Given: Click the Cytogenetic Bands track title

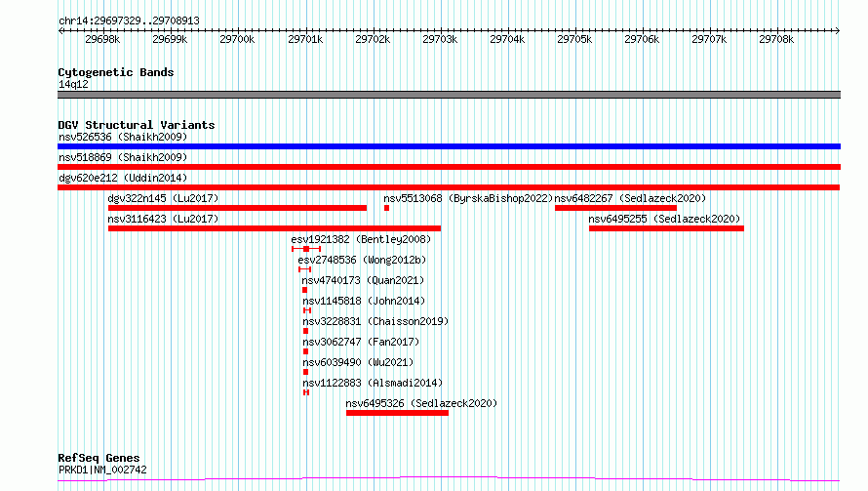Looking at the screenshot, I should point(116,72).
